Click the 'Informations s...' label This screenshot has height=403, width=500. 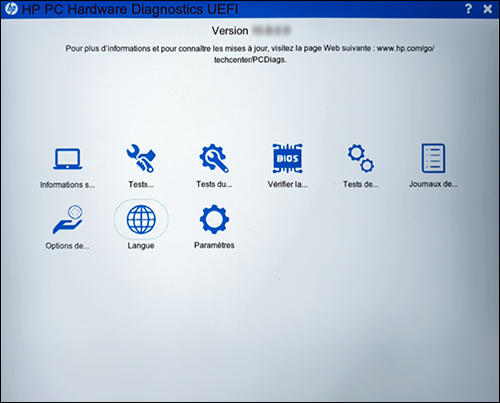point(68,185)
